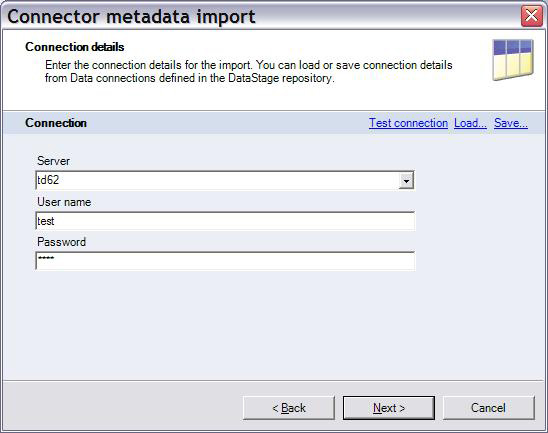Focus the Password input field

click(x=225, y=261)
